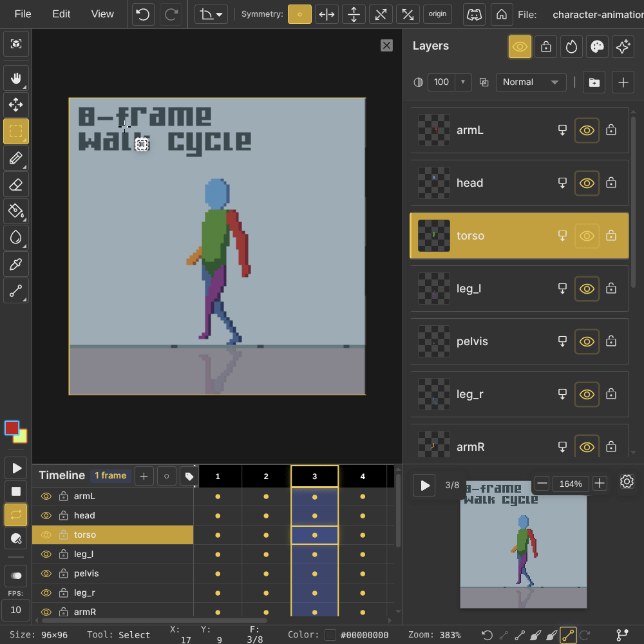This screenshot has height=644, width=644.
Task: Enable vertical symmetry mode
Action: click(354, 14)
